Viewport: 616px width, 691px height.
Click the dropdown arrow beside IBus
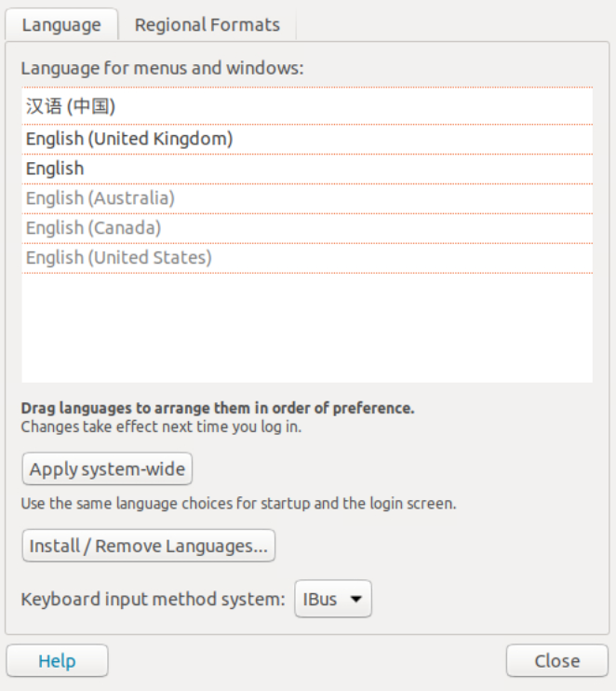355,600
